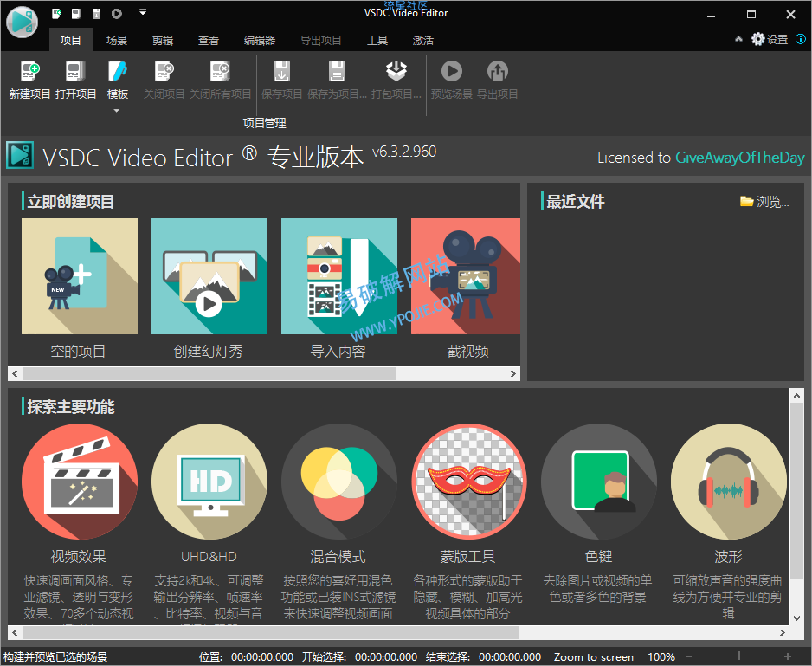Switch to the 剪辑 ribbon tab
Image resolution: width=812 pixels, height=666 pixels.
163,40
